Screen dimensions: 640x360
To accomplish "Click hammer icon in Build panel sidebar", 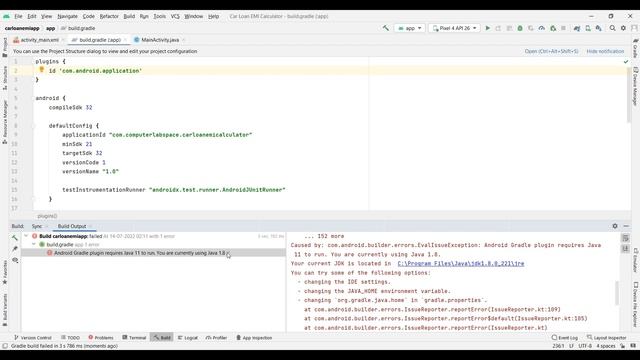I will click(x=15, y=238).
